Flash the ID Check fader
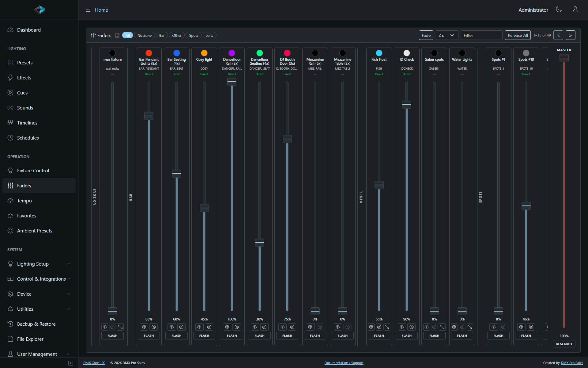The width and height of the screenshot is (588, 368). [x=407, y=335]
